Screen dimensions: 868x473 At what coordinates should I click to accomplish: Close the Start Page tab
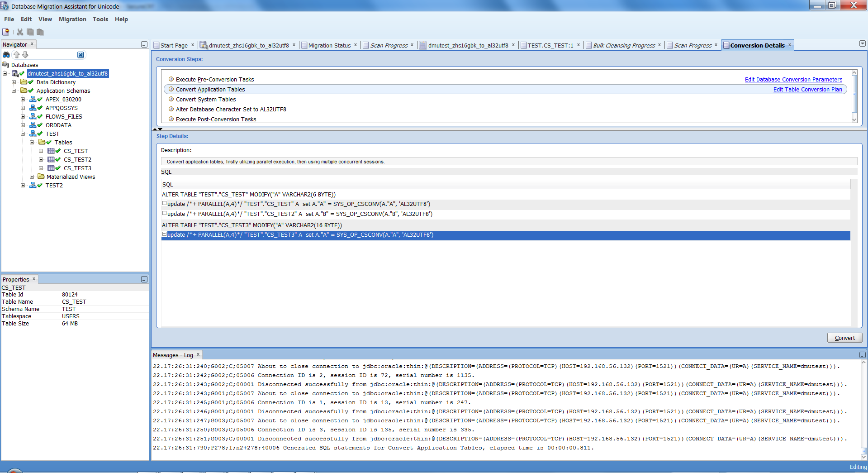point(193,45)
